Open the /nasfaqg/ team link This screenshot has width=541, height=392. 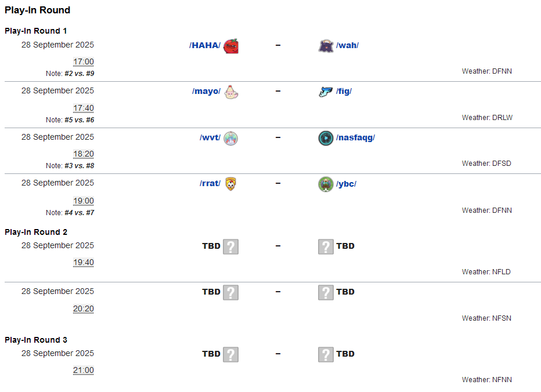[355, 138]
